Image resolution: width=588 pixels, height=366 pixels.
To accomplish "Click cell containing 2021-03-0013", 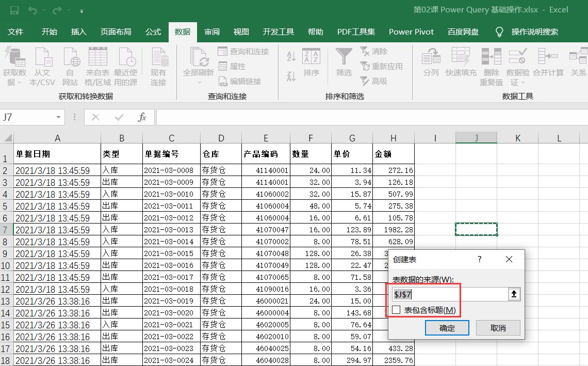I will click(171, 230).
